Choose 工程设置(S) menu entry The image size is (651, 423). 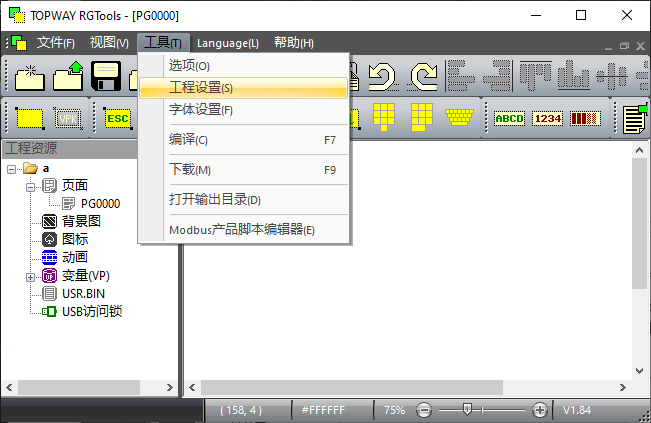coord(244,88)
